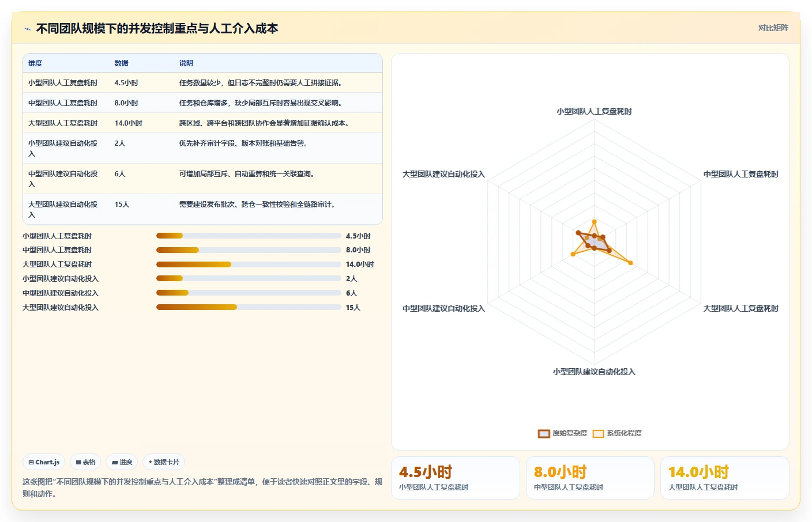This screenshot has width=812, height=522.
Task: Toggle the 原始复杂度 legend swatch
Action: point(544,433)
